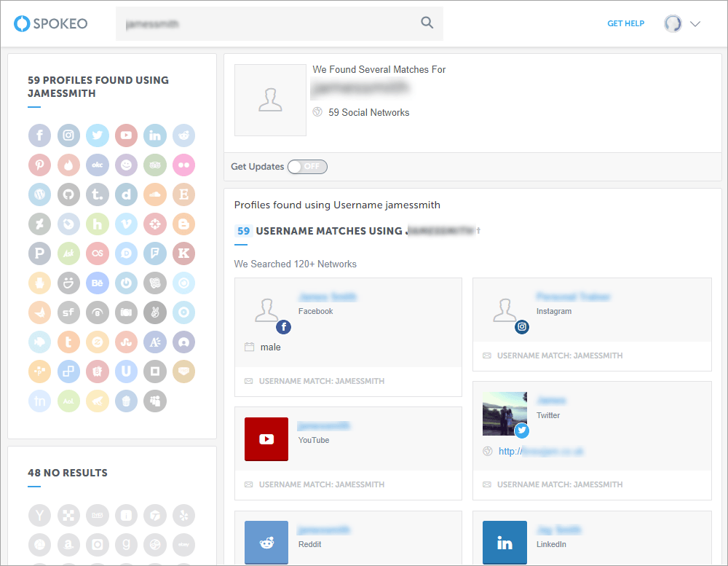Select the Etsy 'E' icon
Screen dimensions: 728x566
pyautogui.click(x=184, y=194)
